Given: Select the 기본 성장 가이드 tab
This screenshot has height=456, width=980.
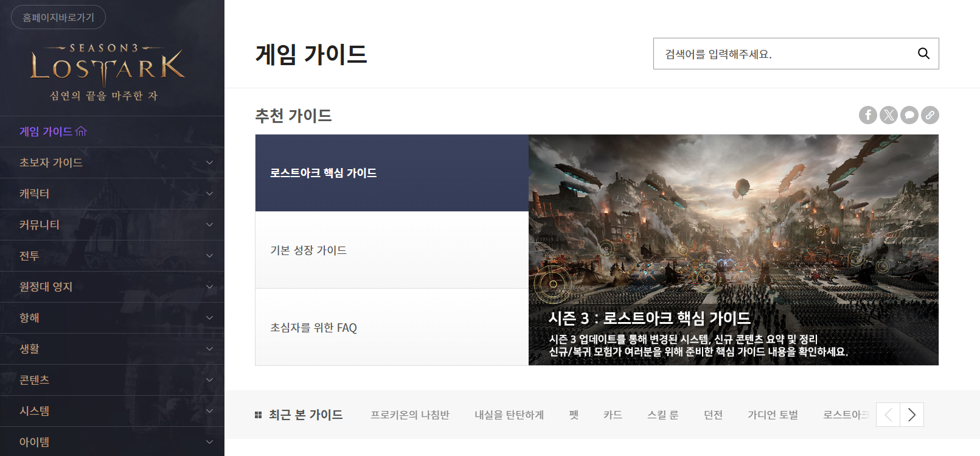Looking at the screenshot, I should point(392,250).
